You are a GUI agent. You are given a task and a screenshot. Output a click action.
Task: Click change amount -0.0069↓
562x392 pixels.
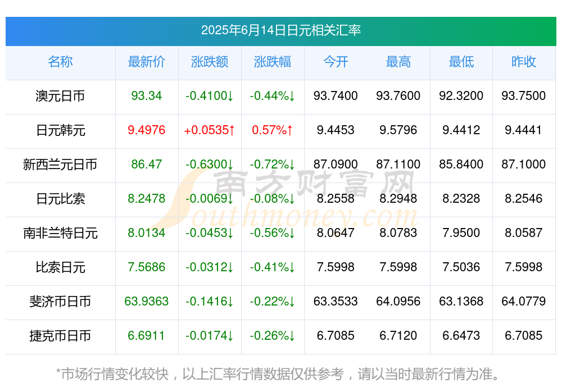coord(210,198)
